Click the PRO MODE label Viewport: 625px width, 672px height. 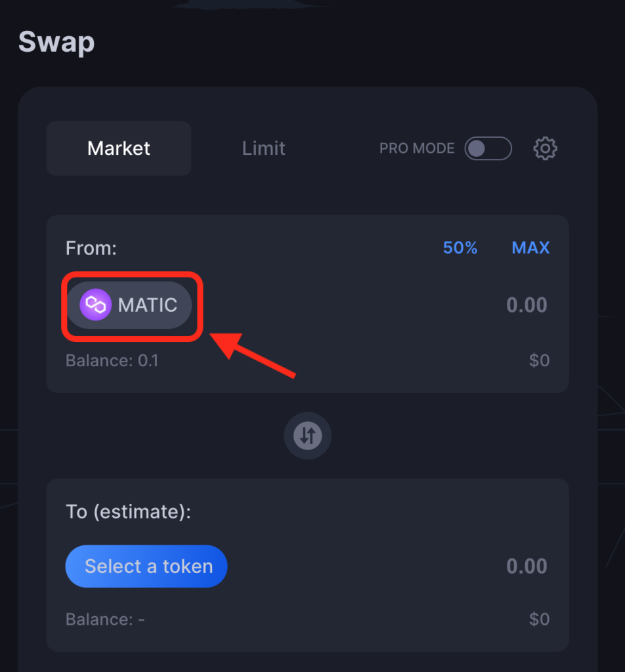(x=417, y=148)
